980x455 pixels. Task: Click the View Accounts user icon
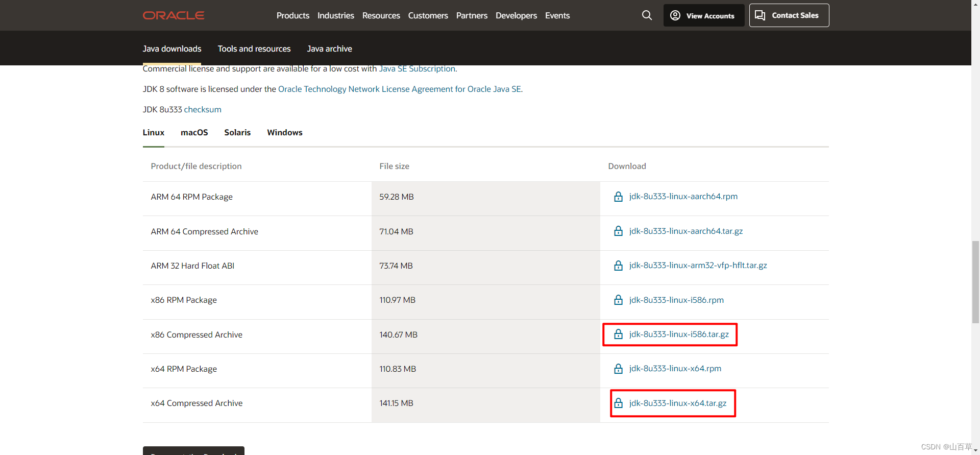click(675, 15)
